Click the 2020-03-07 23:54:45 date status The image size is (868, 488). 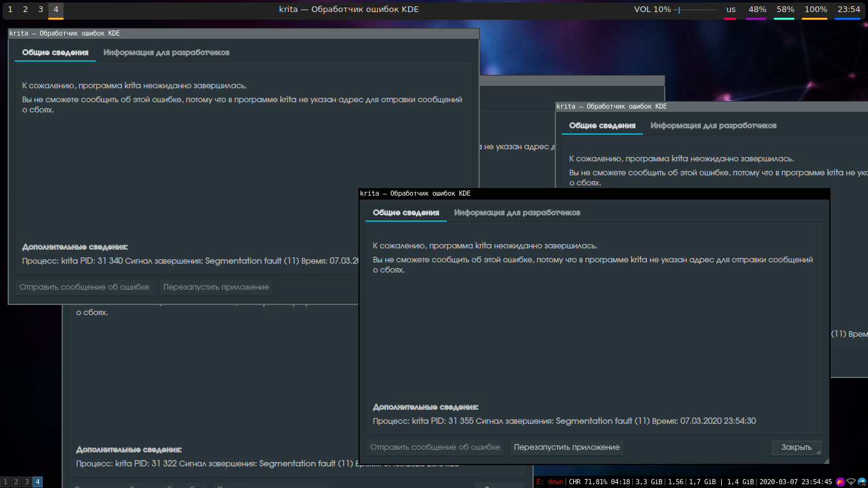coord(796,482)
